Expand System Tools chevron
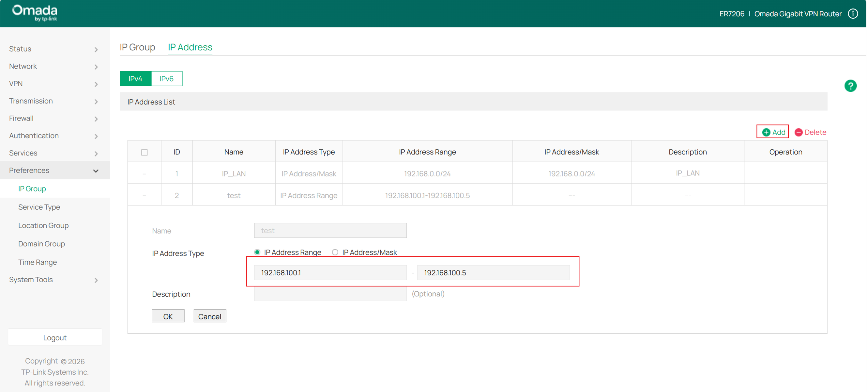 tap(96, 280)
